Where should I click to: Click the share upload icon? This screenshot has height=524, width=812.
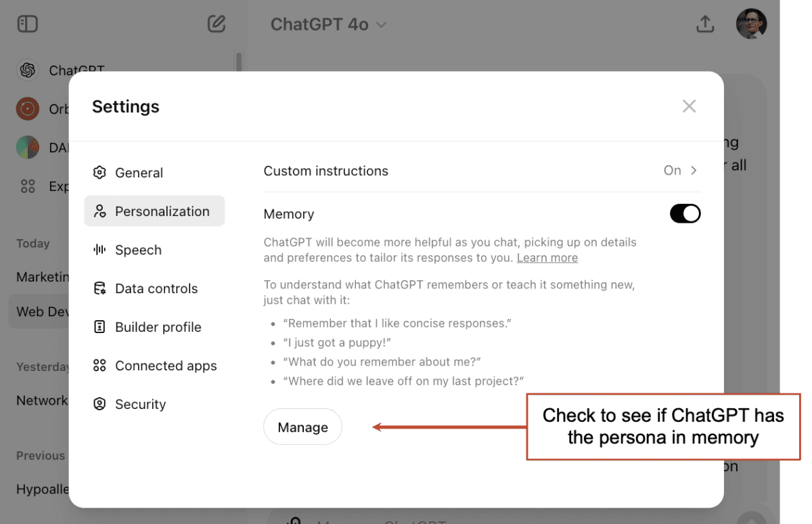[705, 24]
